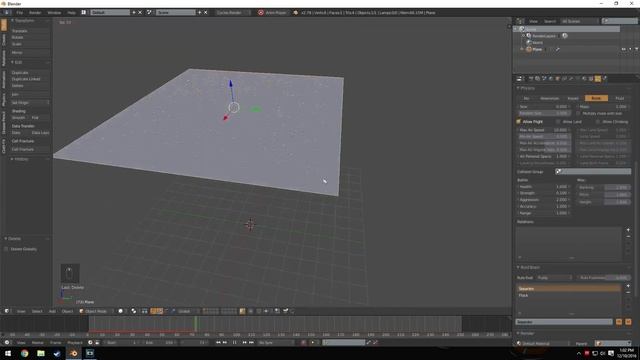Viewport: 640px width, 360px height.
Task: Click the Translate tool button
Action: [30, 31]
